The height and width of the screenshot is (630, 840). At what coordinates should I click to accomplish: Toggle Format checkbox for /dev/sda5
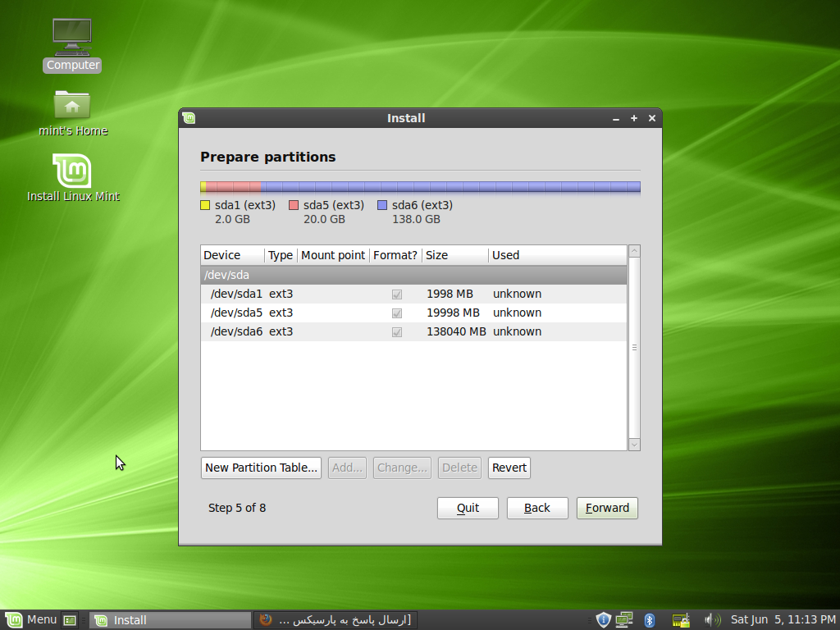397,313
